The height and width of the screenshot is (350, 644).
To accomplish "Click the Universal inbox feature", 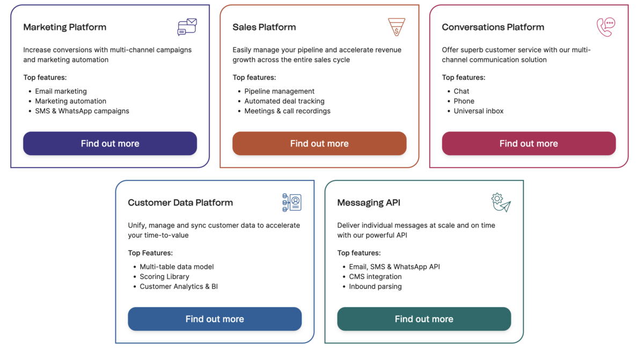I will tap(478, 111).
